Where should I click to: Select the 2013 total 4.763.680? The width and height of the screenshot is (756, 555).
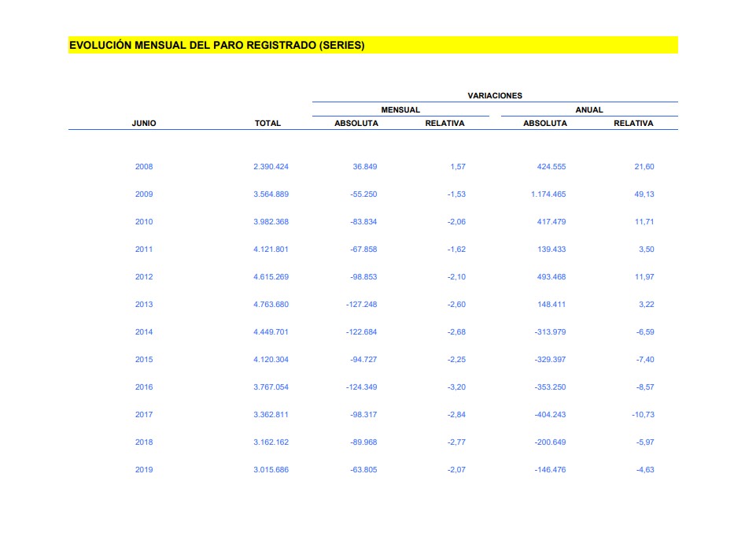point(271,305)
